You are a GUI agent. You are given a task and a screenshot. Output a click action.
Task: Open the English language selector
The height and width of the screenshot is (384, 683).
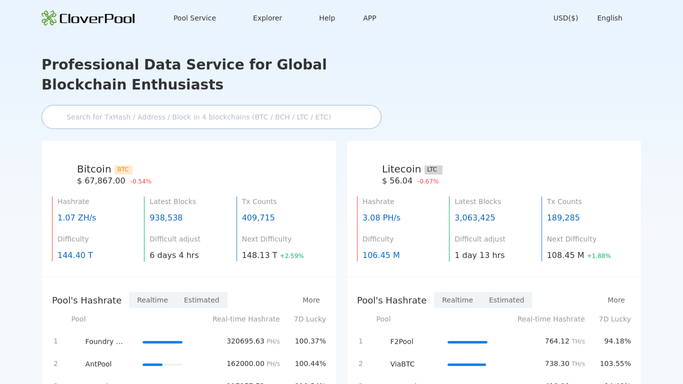[609, 18]
